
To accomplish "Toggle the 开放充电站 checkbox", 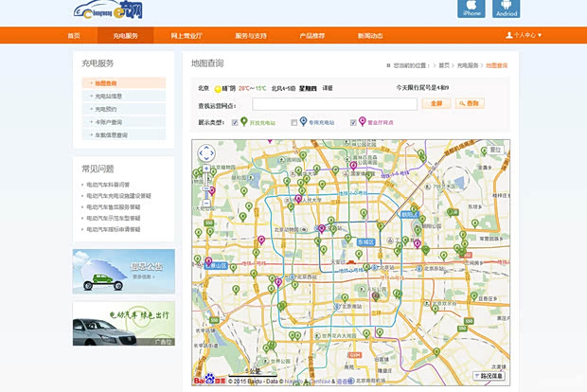I will tap(235, 122).
